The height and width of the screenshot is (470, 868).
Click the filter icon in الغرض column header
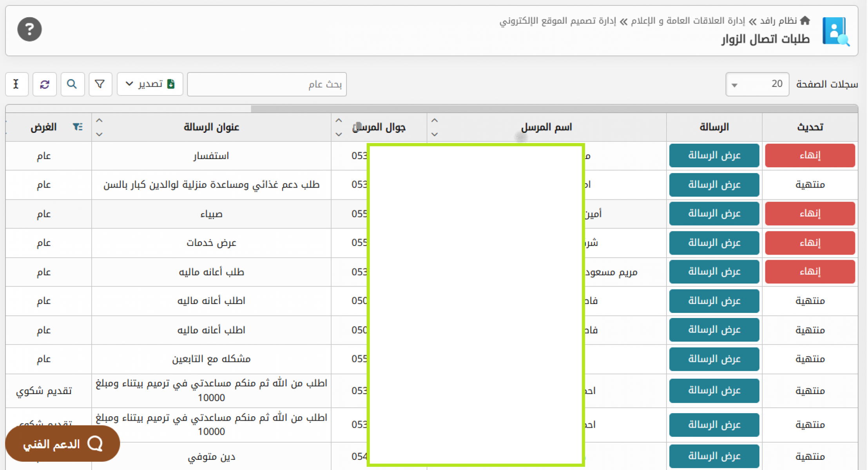pyautogui.click(x=78, y=127)
